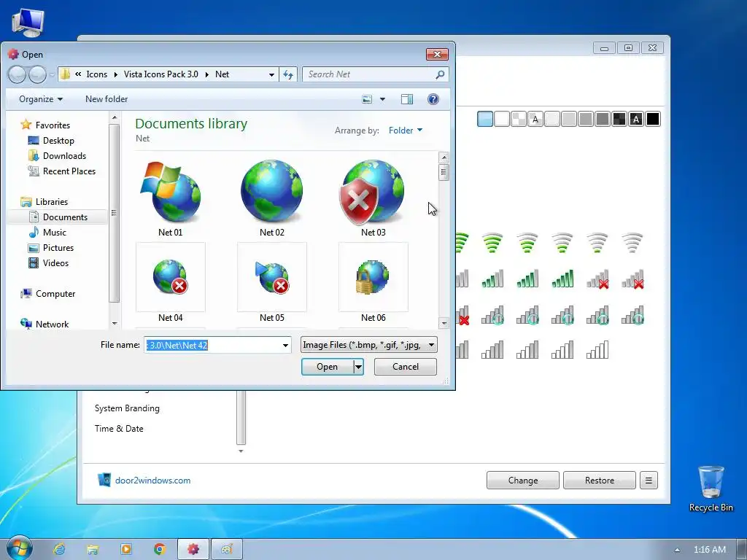Launch Google Chrome from the taskbar

pos(160,550)
